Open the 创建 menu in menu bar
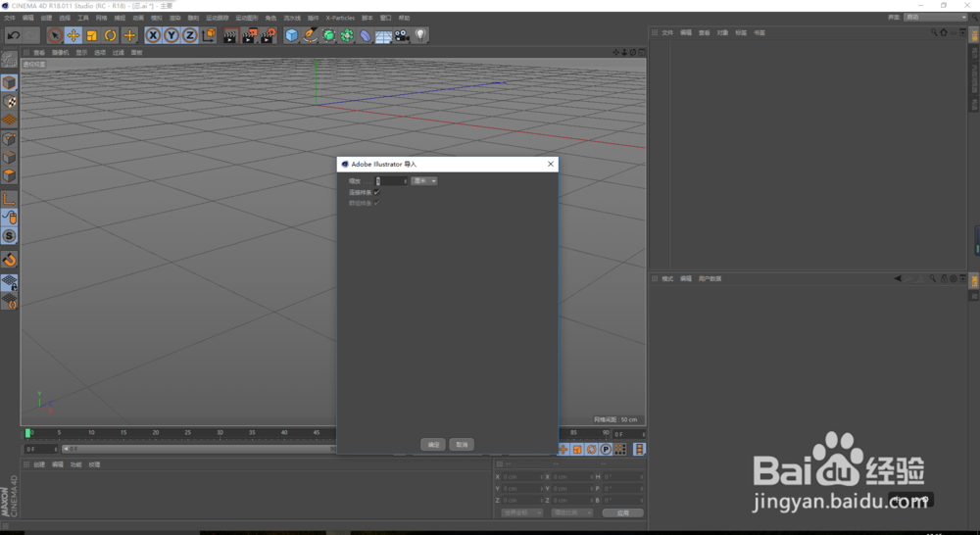 pyautogui.click(x=46, y=18)
